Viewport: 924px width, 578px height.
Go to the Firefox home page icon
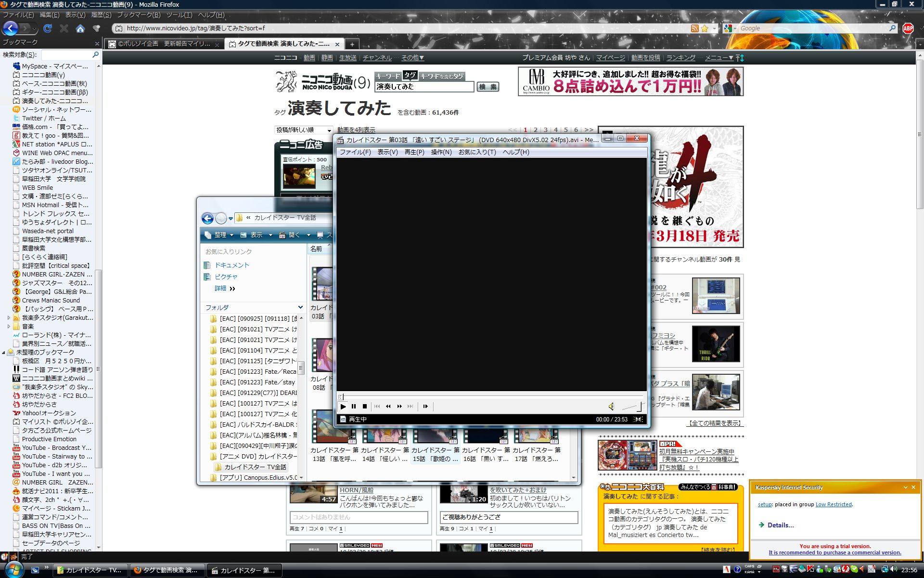click(80, 28)
